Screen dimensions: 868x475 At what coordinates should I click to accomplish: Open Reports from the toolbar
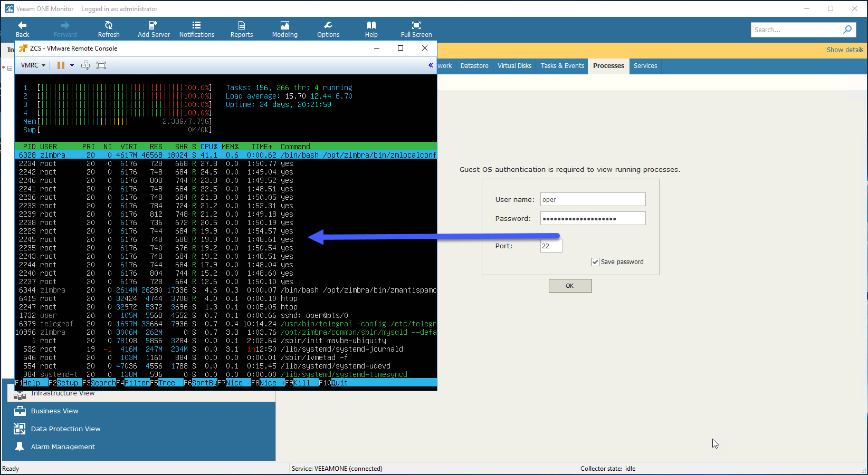241,30
